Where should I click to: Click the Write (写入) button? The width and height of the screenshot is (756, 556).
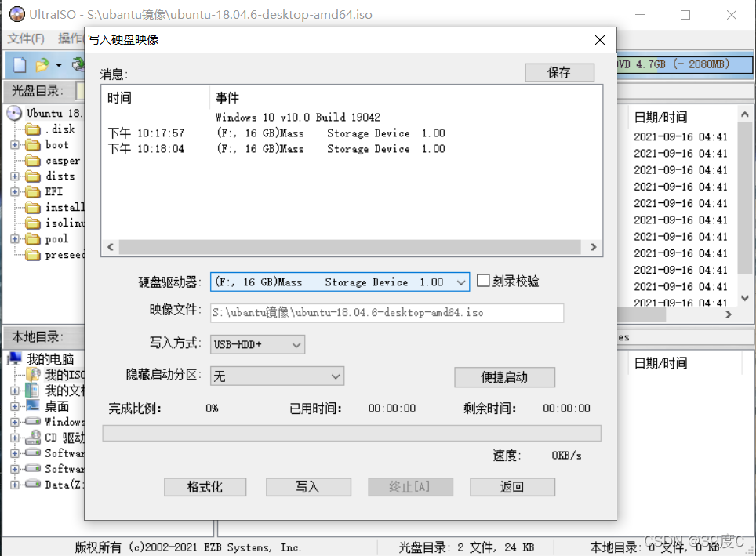click(x=308, y=487)
